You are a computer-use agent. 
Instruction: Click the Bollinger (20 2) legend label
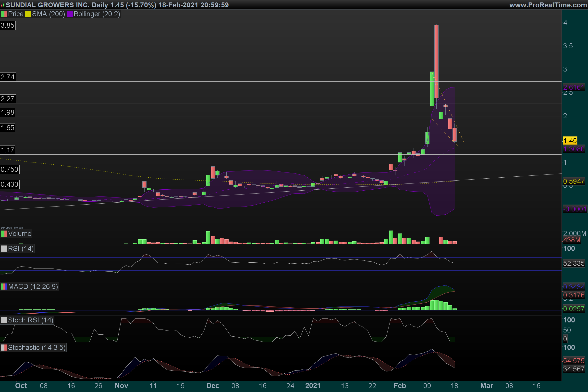tap(97, 14)
